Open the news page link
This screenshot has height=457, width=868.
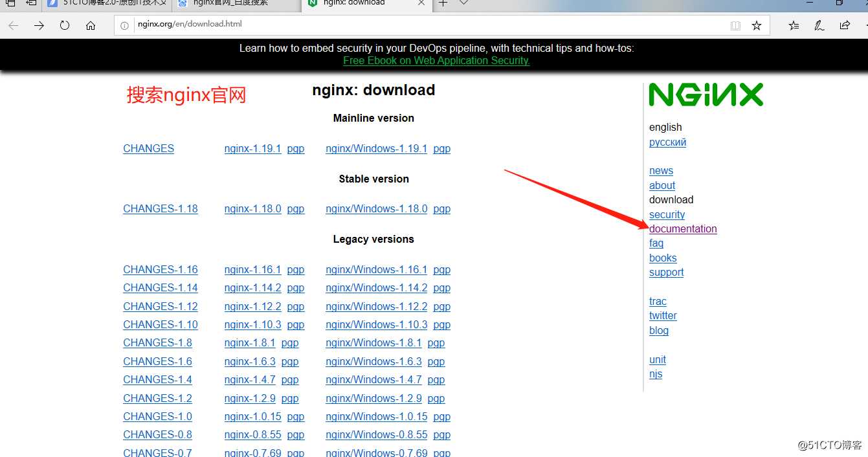[x=661, y=171]
